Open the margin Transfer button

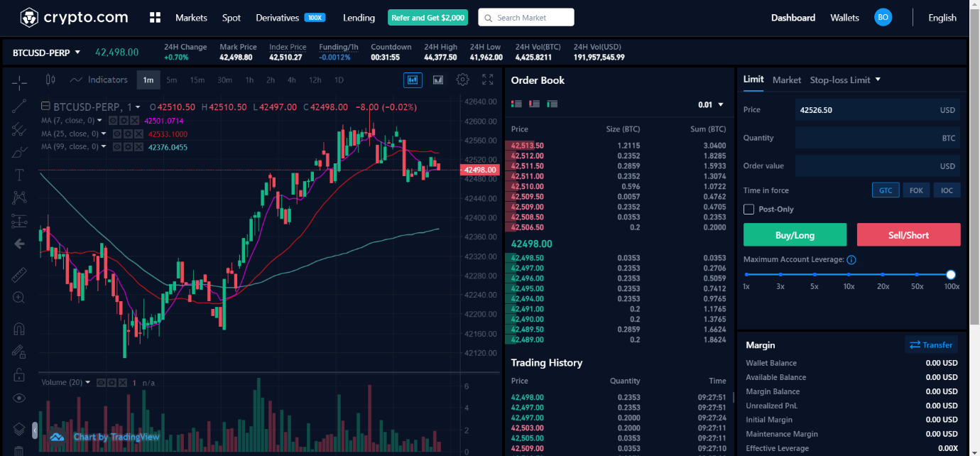[x=931, y=345]
